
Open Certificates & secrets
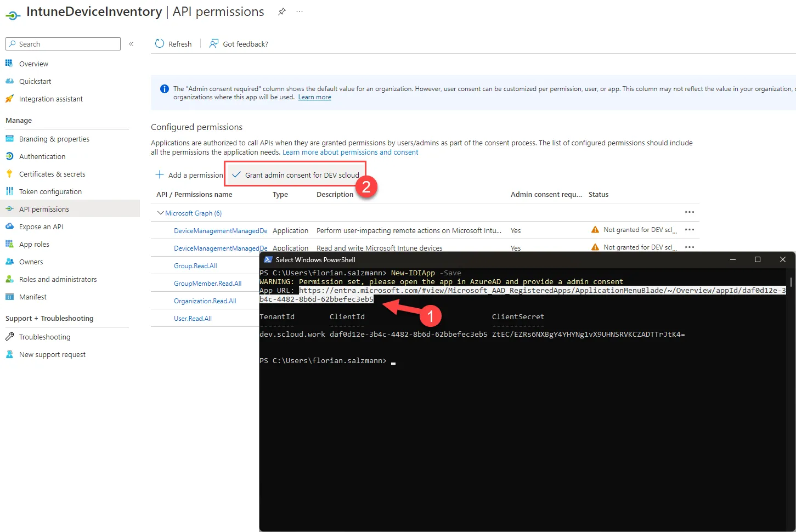click(x=52, y=174)
